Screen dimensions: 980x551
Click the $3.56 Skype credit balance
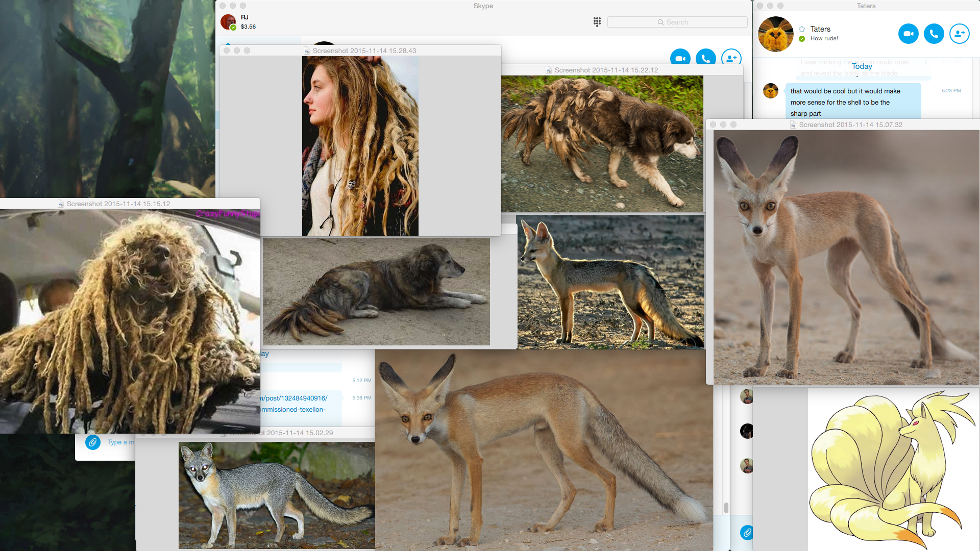(x=248, y=27)
